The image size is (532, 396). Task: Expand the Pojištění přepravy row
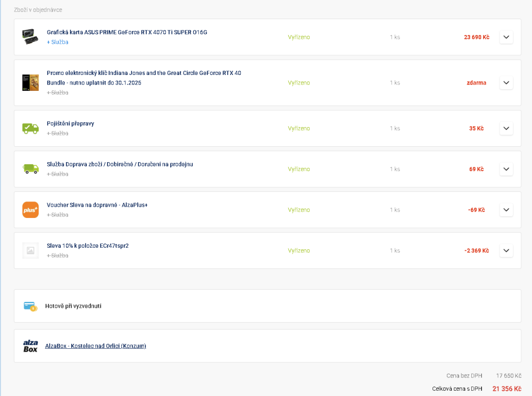pyautogui.click(x=506, y=128)
